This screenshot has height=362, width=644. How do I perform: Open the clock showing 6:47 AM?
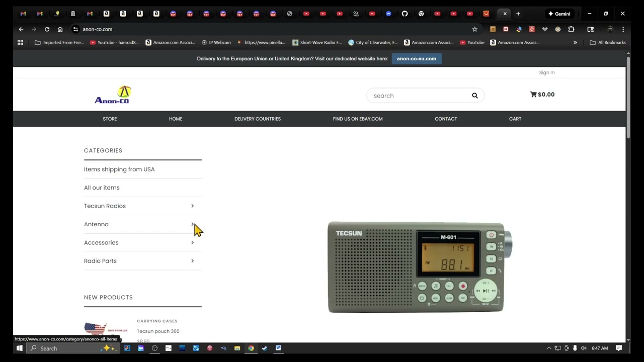click(600, 348)
